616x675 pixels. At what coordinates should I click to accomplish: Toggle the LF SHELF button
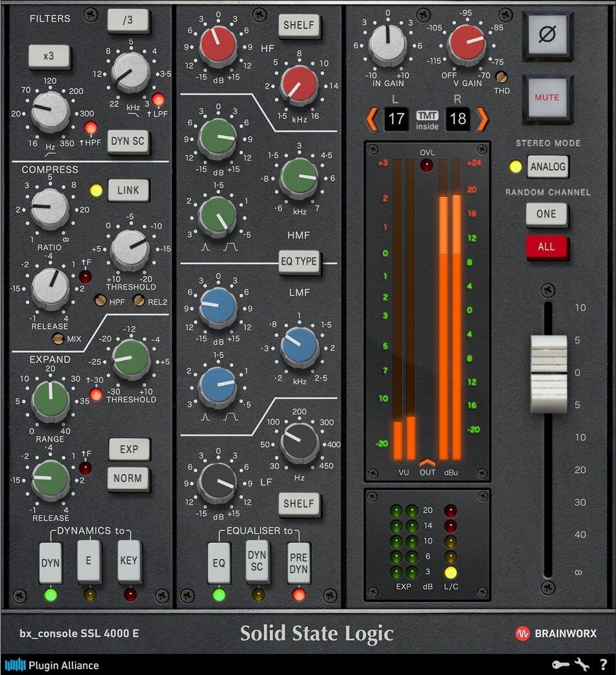click(299, 504)
